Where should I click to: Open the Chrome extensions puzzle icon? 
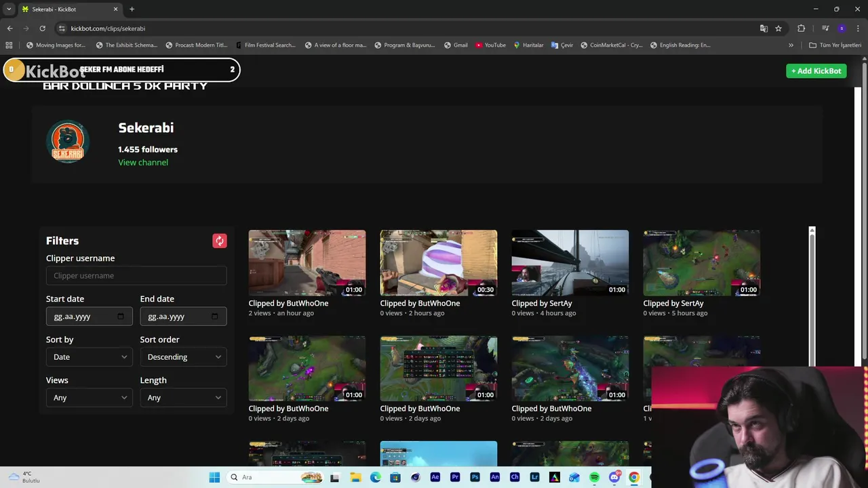pyautogui.click(x=802, y=28)
